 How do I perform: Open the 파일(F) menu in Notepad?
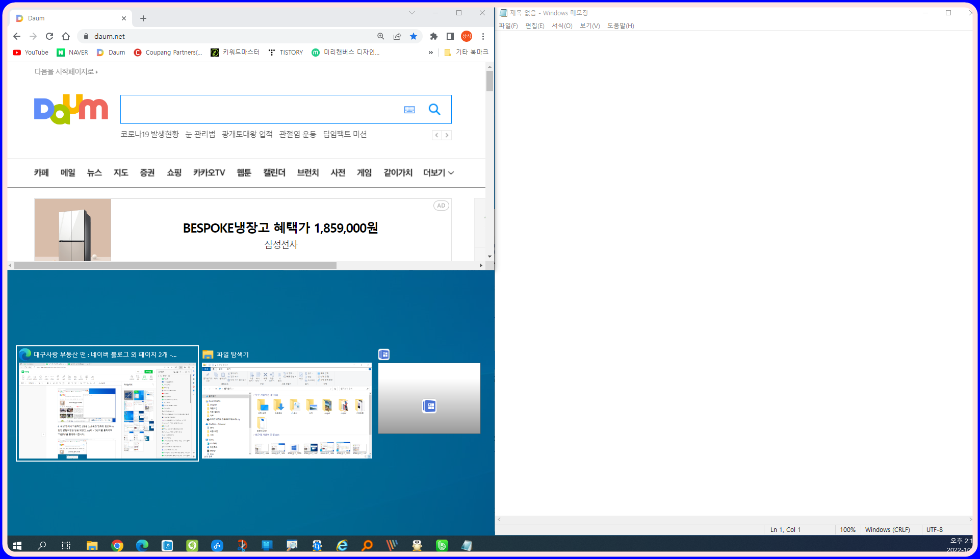(508, 26)
